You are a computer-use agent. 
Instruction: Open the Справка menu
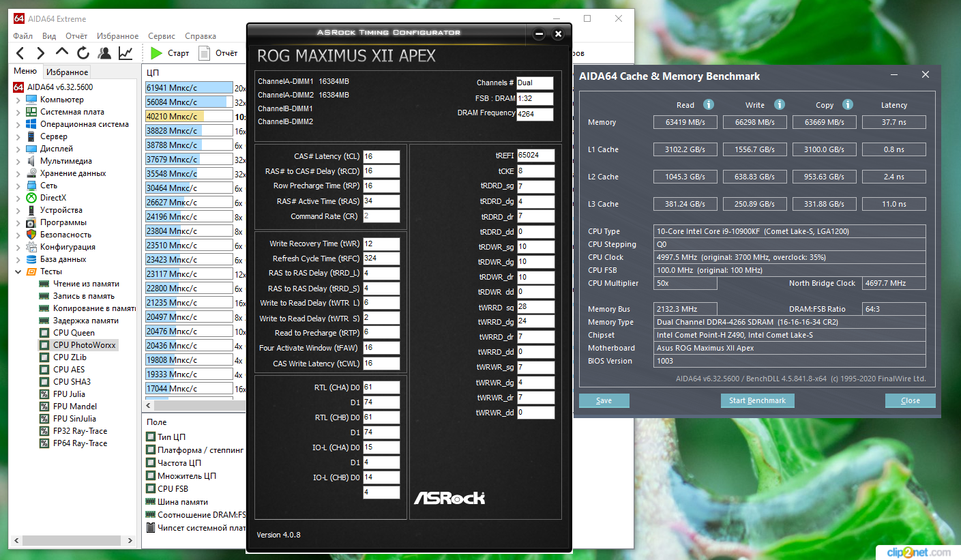click(x=201, y=36)
